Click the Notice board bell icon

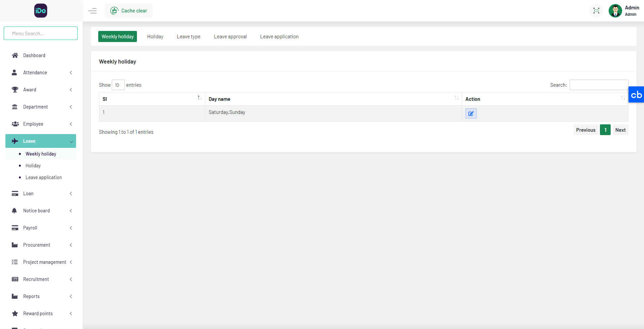pos(14,211)
